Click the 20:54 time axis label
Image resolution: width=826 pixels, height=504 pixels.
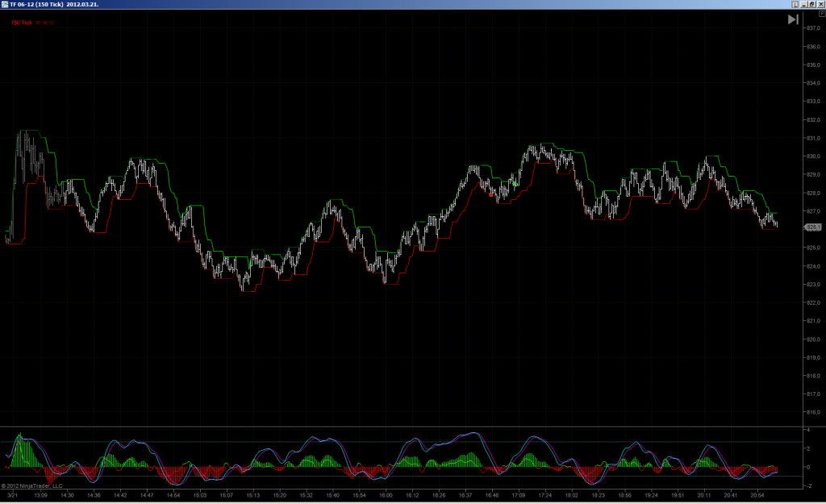757,495
